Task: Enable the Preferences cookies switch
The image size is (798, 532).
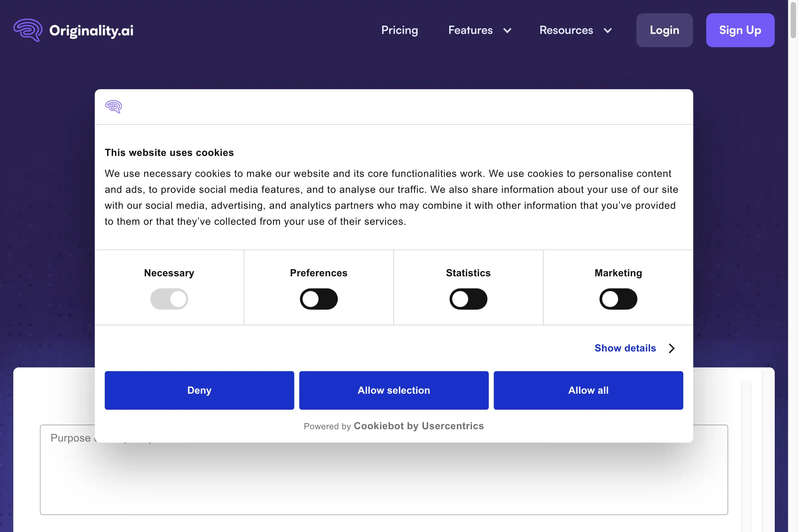Action: click(319, 299)
